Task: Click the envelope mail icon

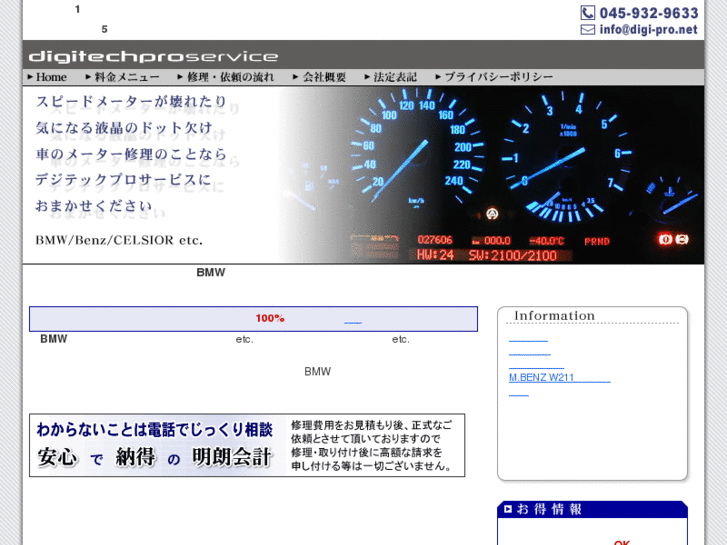Action: pos(587,30)
